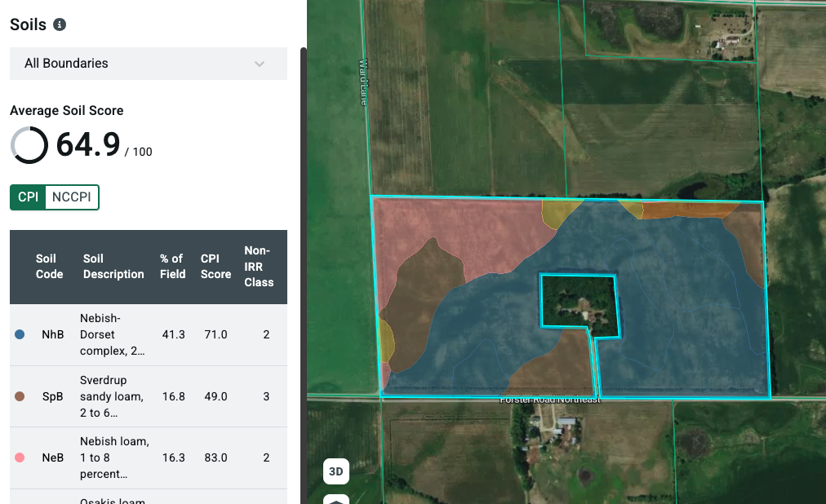Click the CPI score 49.0
The width and height of the screenshot is (826, 504).
point(216,396)
